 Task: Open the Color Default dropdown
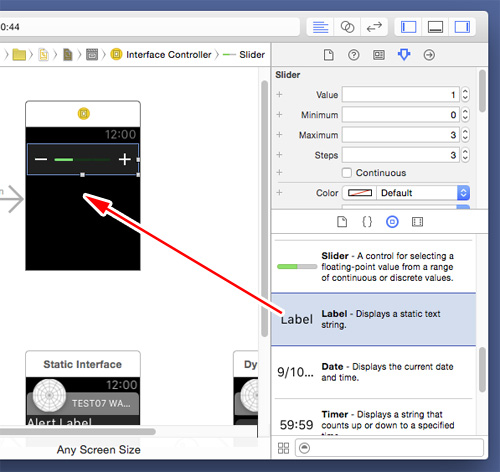pos(423,193)
